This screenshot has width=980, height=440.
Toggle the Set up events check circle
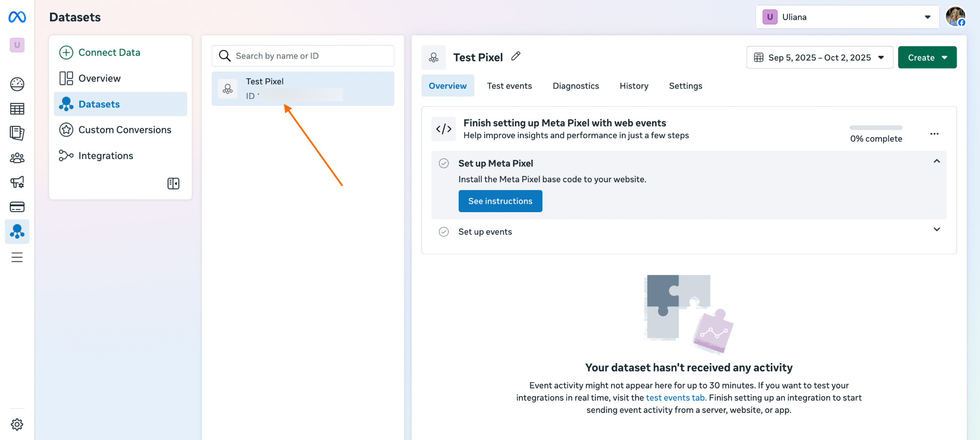(444, 232)
